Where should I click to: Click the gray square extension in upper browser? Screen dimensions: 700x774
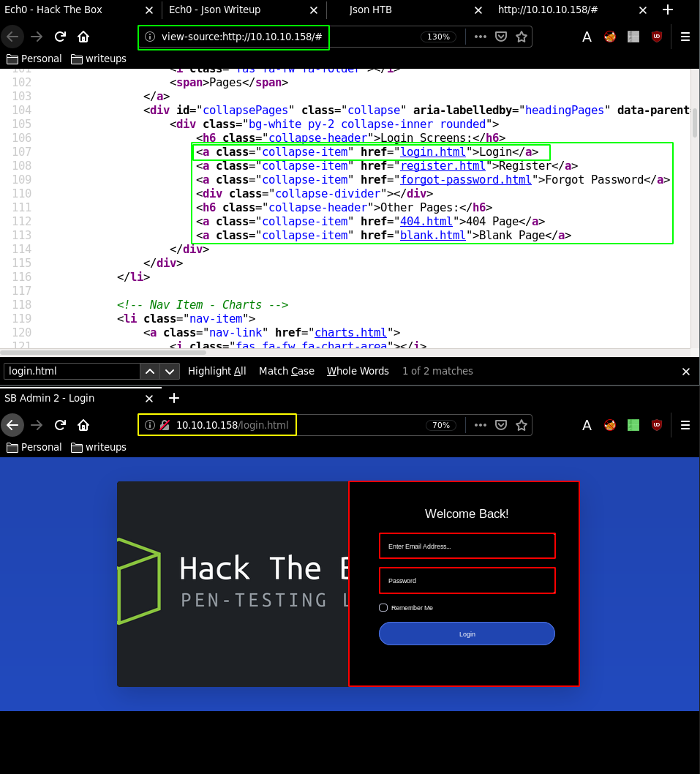633,37
